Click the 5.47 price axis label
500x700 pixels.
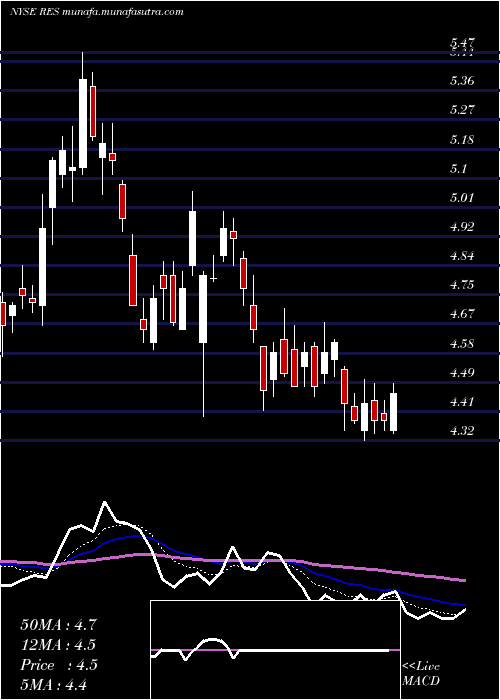click(463, 43)
